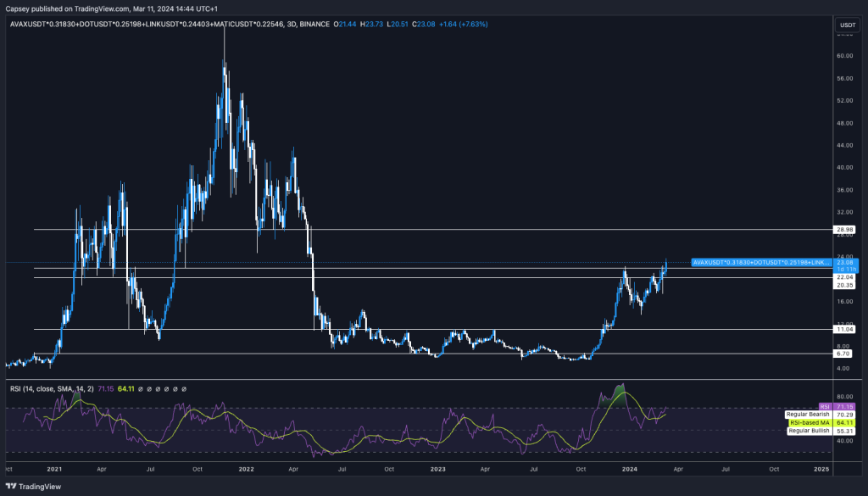This screenshot has width=868, height=496.
Task: Click the Regular Bearish 70.29 axis label
Action: click(x=821, y=414)
